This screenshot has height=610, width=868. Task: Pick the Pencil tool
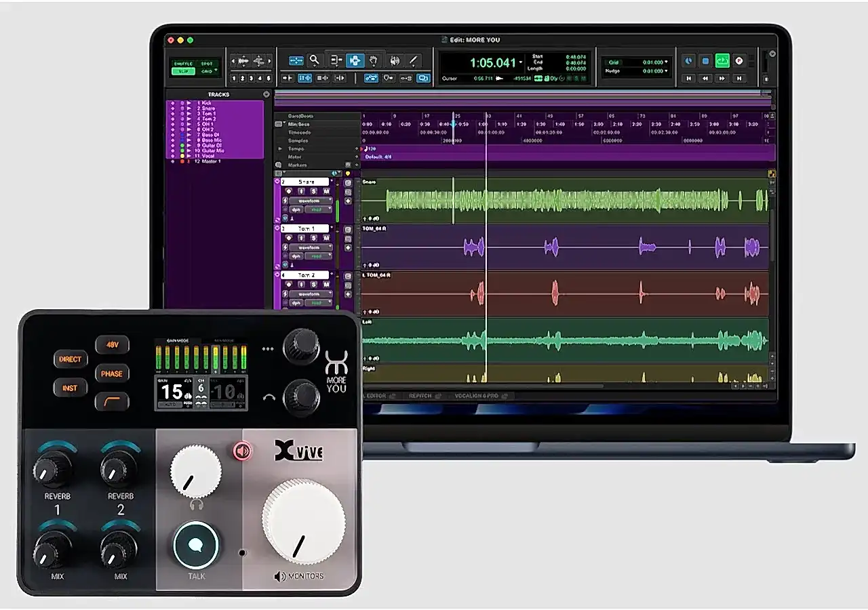tap(412, 60)
